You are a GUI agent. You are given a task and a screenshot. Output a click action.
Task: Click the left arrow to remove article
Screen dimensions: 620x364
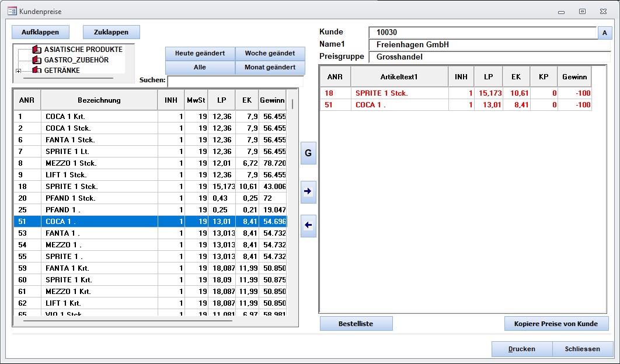point(308,225)
